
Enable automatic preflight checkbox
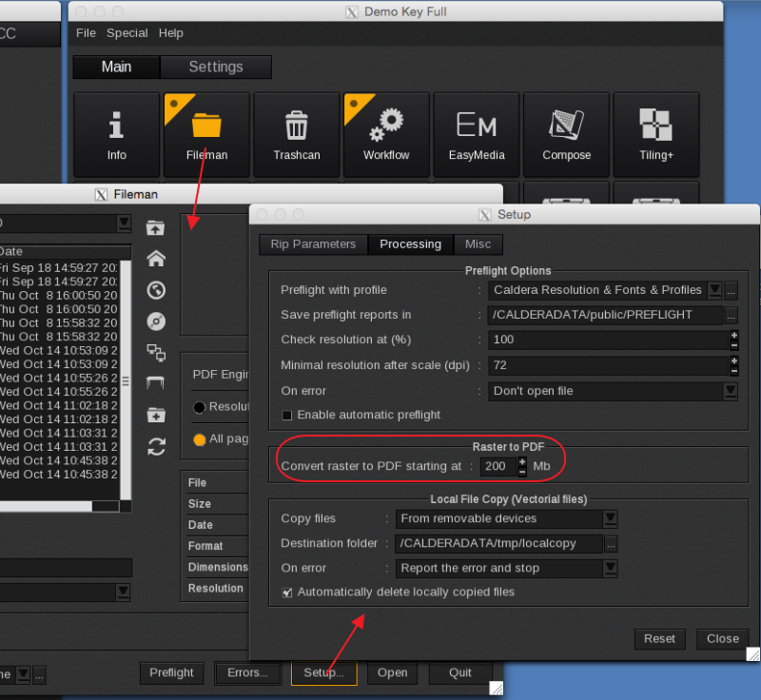pyautogui.click(x=287, y=415)
